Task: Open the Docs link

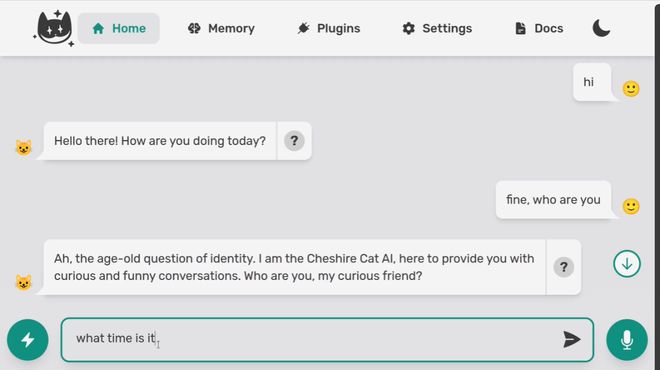Action: (x=539, y=28)
